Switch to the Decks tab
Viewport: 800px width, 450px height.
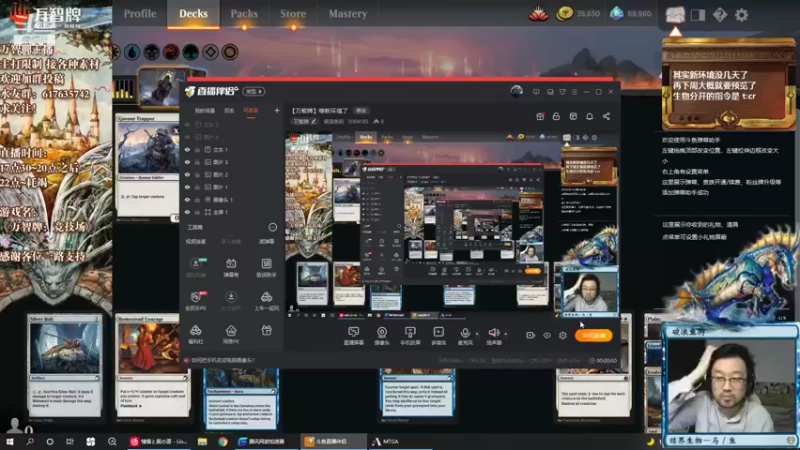pyautogui.click(x=193, y=14)
